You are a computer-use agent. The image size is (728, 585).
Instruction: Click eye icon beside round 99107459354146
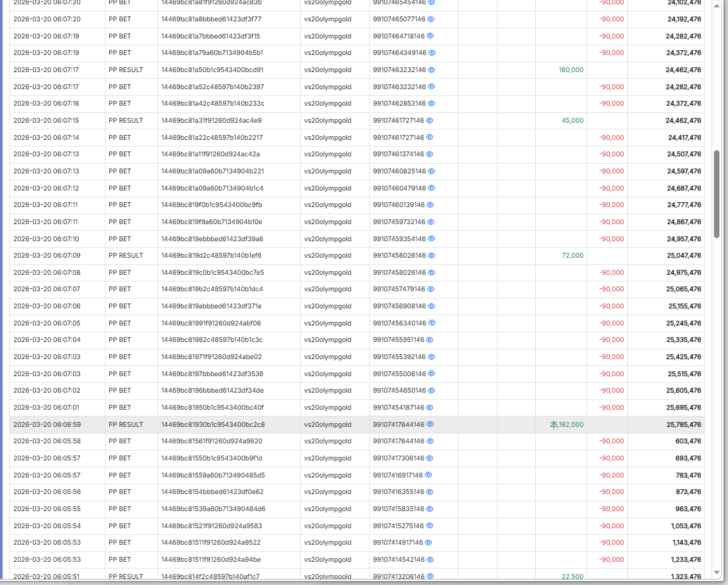pyautogui.click(x=431, y=238)
